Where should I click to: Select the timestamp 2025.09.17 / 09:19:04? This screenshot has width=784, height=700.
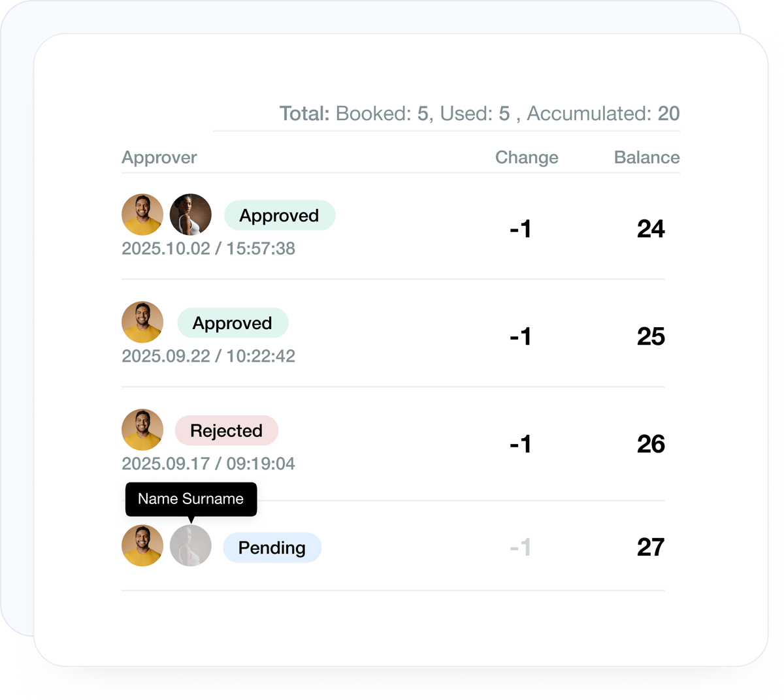pos(207,464)
